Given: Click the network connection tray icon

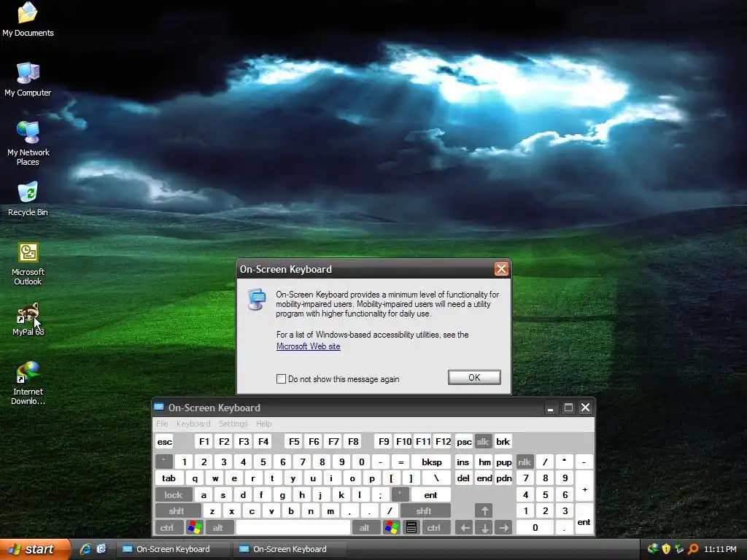Looking at the screenshot, I should click(679, 549).
